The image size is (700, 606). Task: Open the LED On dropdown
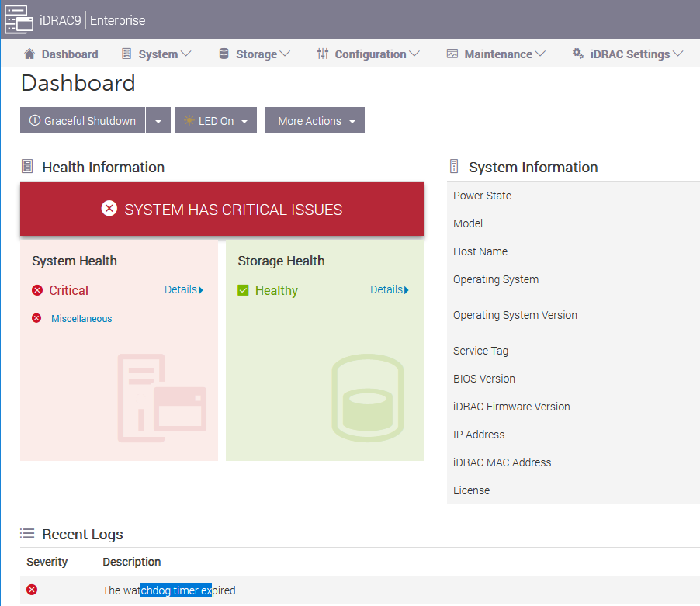point(216,120)
